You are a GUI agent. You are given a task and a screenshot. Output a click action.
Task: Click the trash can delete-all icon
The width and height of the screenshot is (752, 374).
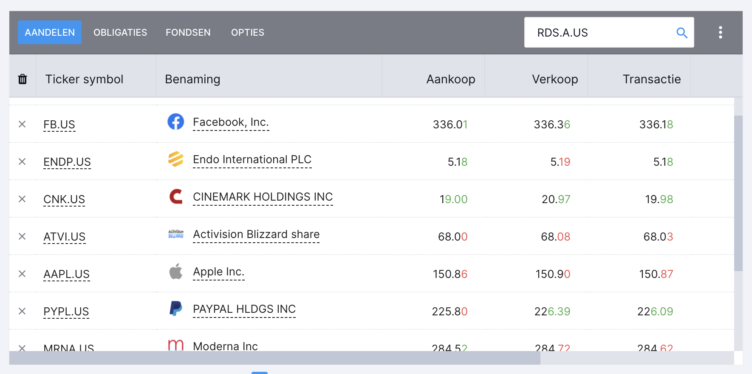tap(22, 79)
